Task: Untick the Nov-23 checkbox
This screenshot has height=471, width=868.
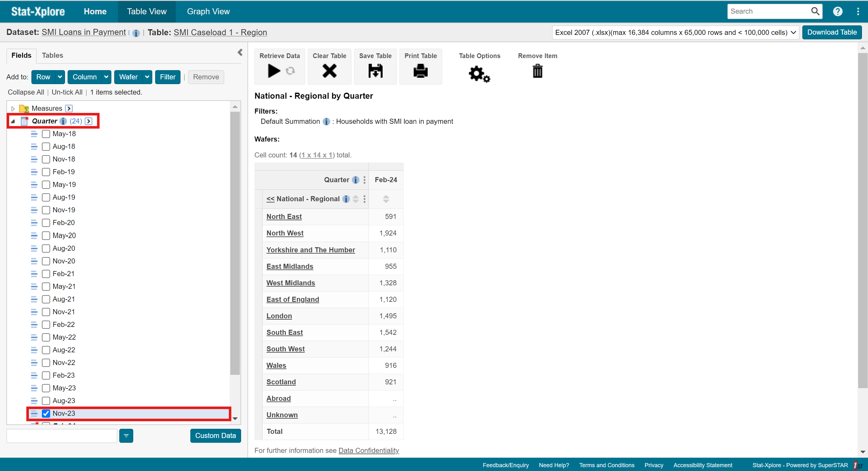Action: [46, 413]
